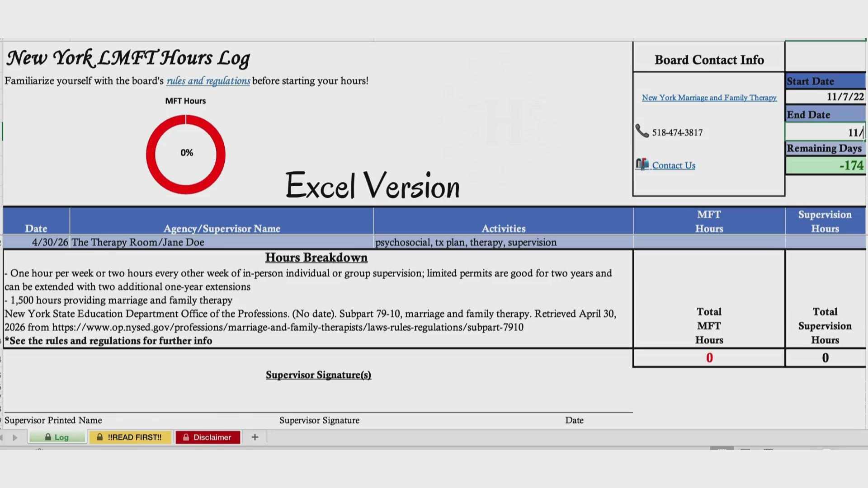Click the Hours Breakdown heading

click(x=316, y=258)
